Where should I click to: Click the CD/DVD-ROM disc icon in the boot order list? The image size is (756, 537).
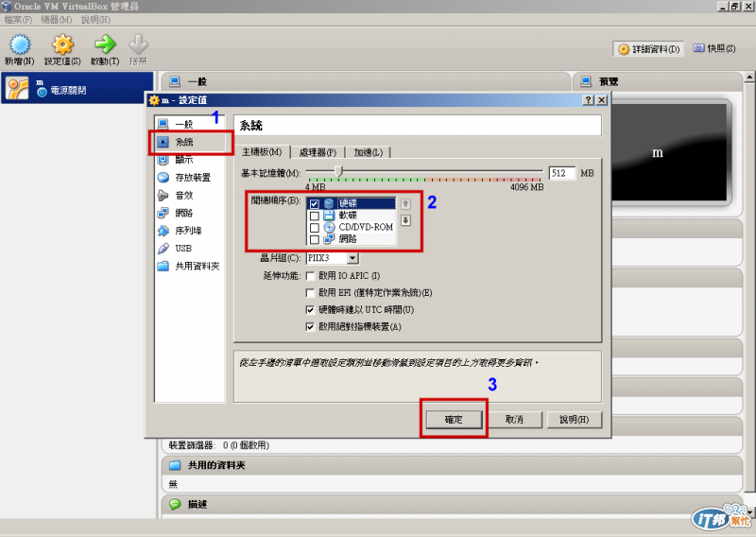coord(329,227)
